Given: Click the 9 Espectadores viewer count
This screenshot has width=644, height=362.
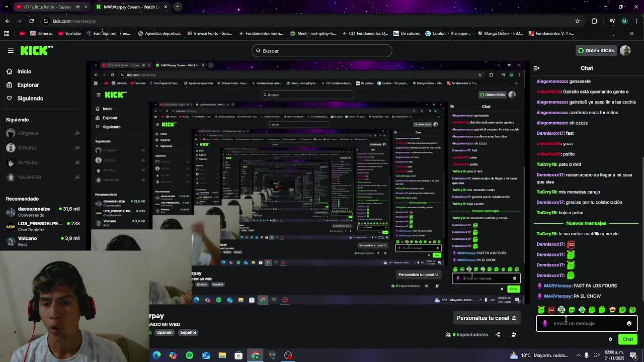Looking at the screenshot, I should 467,334.
